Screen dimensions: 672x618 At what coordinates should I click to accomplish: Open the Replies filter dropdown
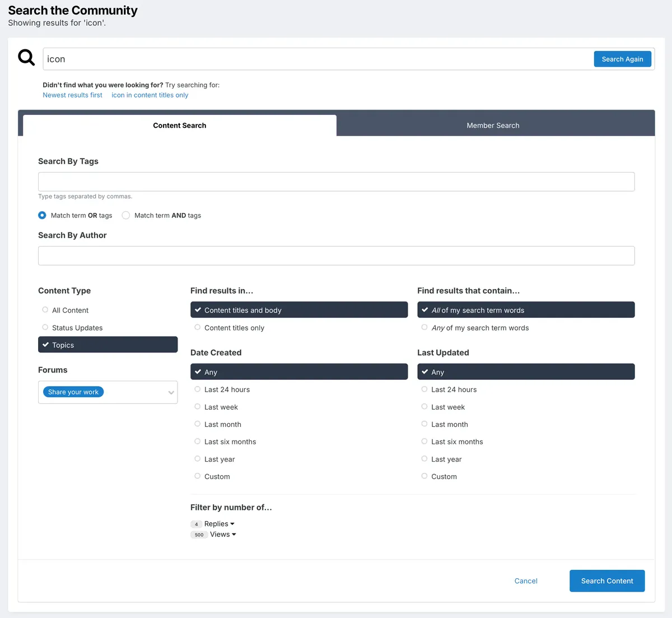point(219,524)
